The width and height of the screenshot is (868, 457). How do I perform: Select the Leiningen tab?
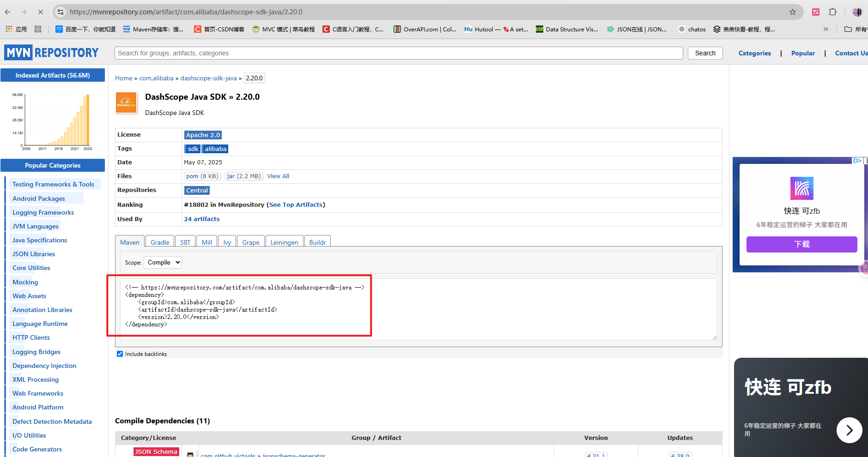pos(284,242)
